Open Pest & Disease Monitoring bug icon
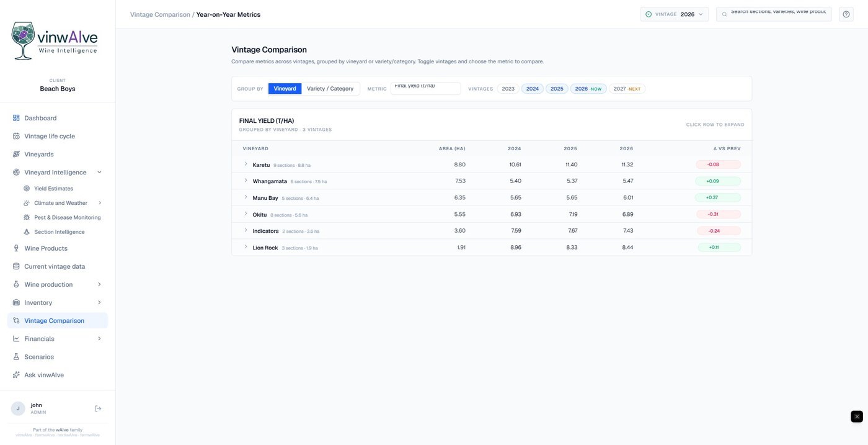The width and height of the screenshot is (868, 445). tap(27, 218)
